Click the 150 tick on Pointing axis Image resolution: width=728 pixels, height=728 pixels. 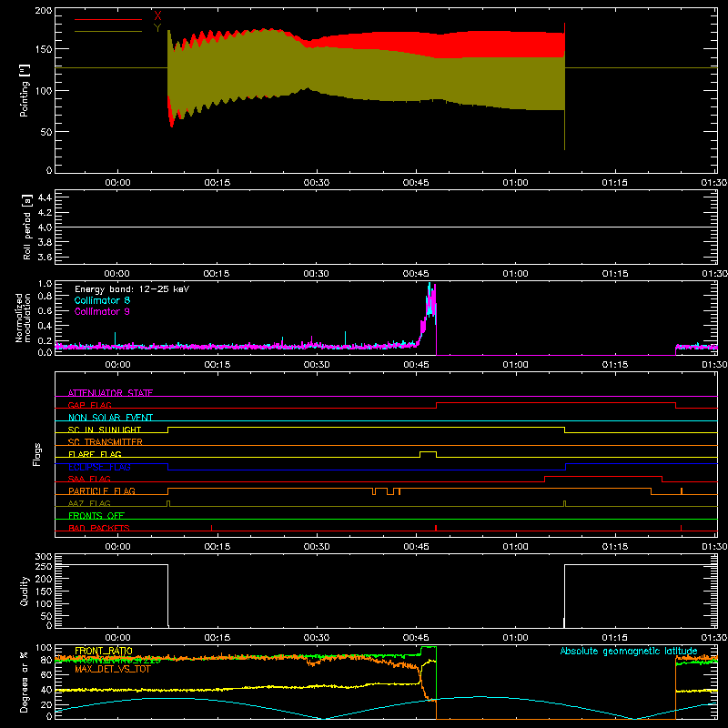pyautogui.click(x=43, y=49)
